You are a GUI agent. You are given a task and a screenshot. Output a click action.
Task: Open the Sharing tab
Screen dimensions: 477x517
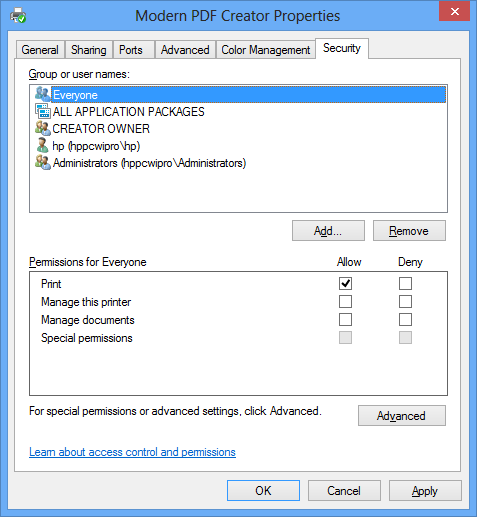coord(89,50)
